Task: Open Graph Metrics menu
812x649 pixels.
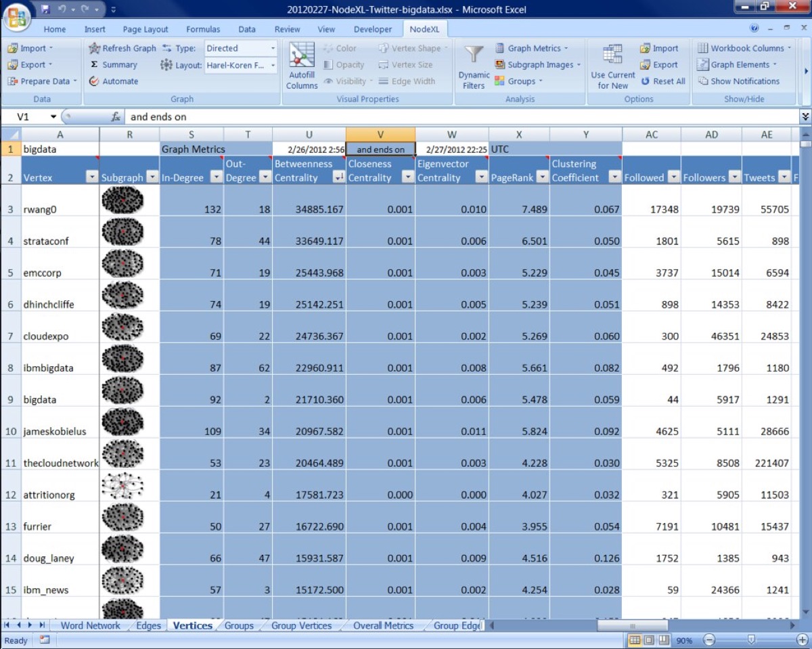Action: [x=531, y=48]
